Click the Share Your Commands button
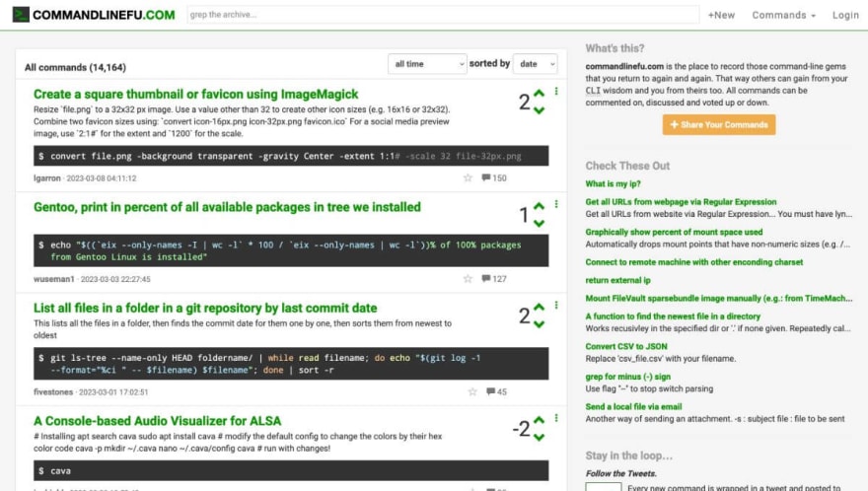The image size is (868, 491). coord(719,124)
